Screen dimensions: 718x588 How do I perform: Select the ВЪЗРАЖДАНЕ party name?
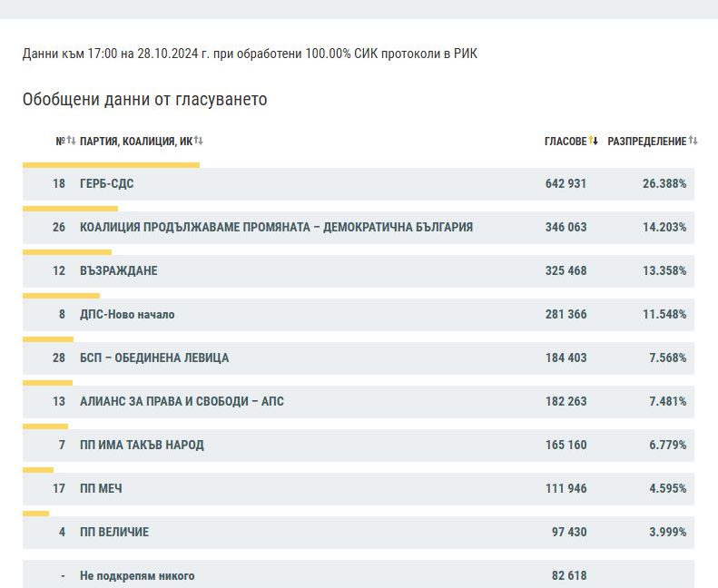click(x=118, y=271)
